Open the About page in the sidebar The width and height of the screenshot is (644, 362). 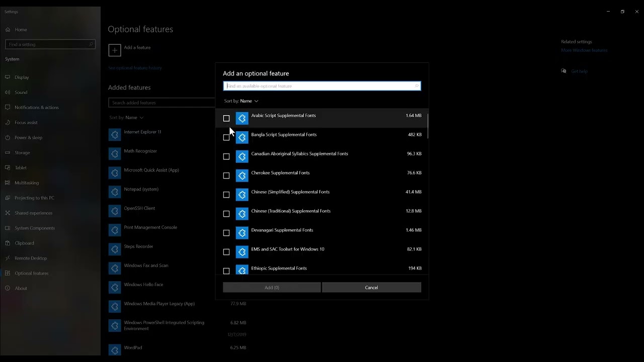[x=50, y=289]
